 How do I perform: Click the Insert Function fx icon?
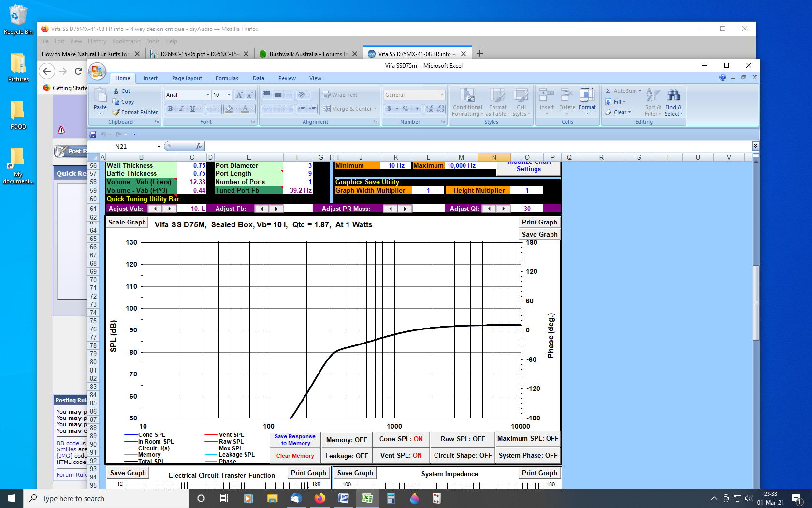point(198,146)
